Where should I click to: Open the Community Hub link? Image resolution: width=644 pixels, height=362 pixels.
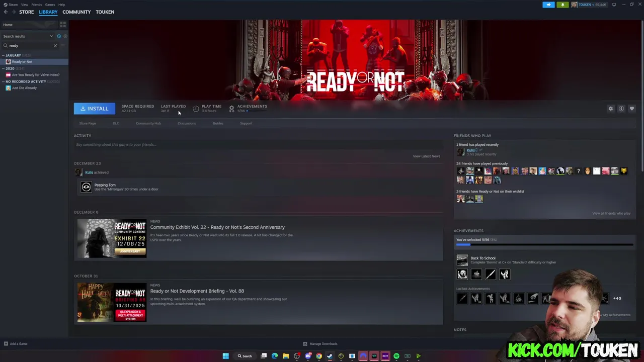coord(148,123)
